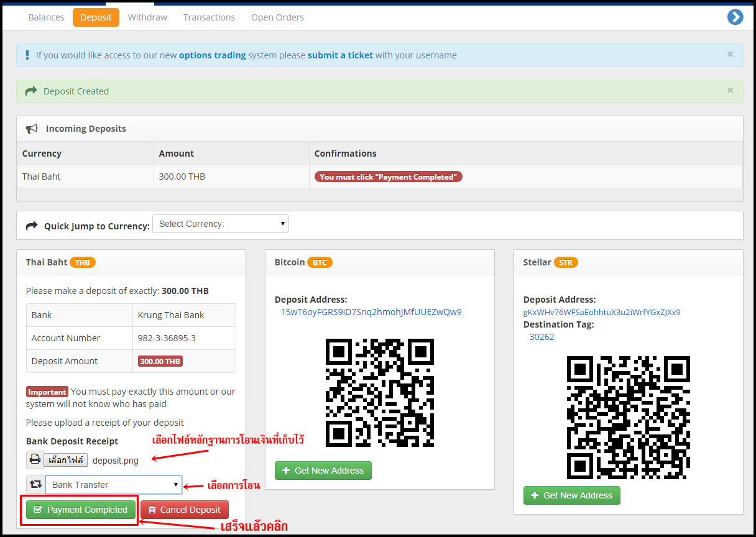Screen dimensions: 756x537
Task: Click the Bitcoin deposit QR code
Action: [380, 393]
